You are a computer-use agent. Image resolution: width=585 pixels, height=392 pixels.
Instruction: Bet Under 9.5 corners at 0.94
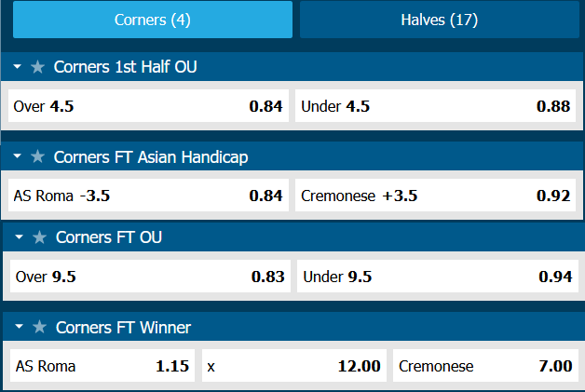(437, 277)
